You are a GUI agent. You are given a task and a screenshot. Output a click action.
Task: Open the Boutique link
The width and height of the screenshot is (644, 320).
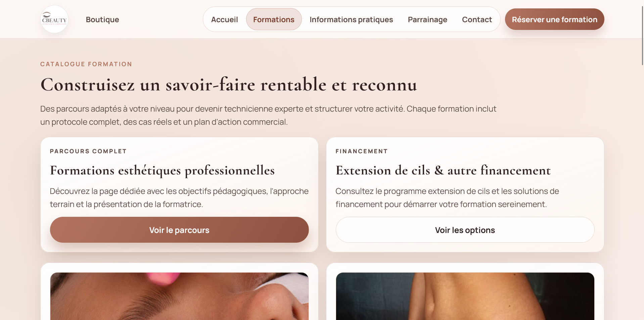pos(102,19)
